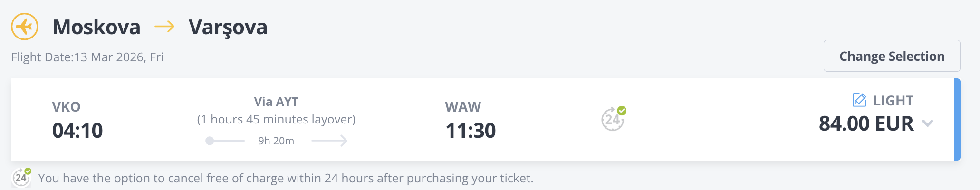Click the route arrow after 9h 20m
This screenshot has width=980, height=190.
[x=329, y=141]
